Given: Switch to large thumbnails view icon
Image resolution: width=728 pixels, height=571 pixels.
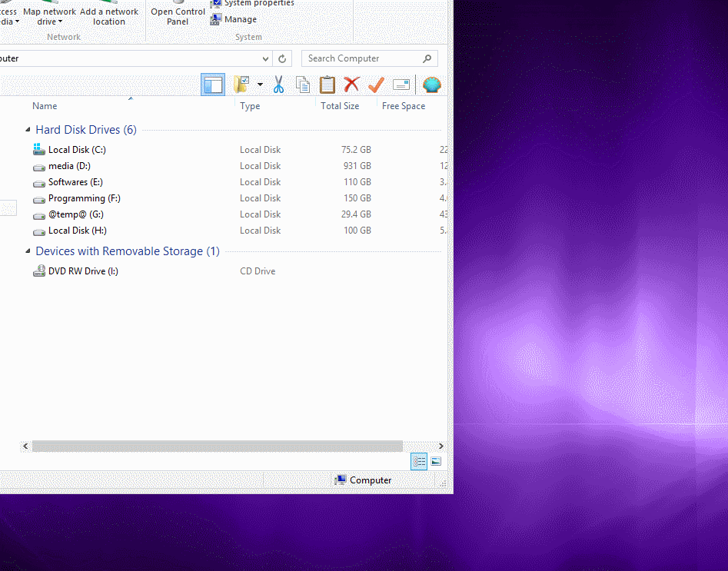Looking at the screenshot, I should point(436,461).
